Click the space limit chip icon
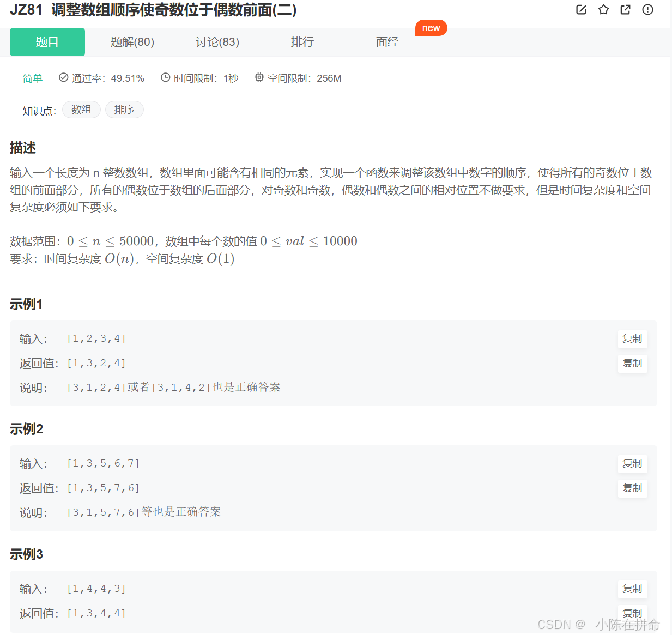Viewport: 672px width, 635px height. [x=259, y=77]
